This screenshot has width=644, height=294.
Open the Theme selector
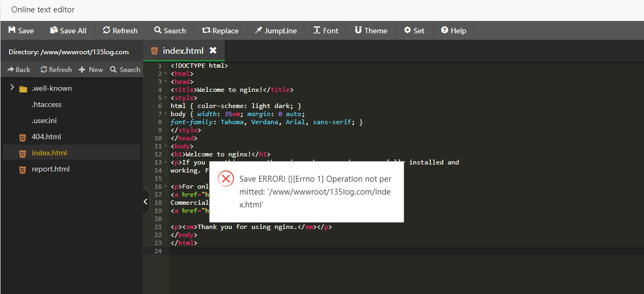[x=371, y=31]
